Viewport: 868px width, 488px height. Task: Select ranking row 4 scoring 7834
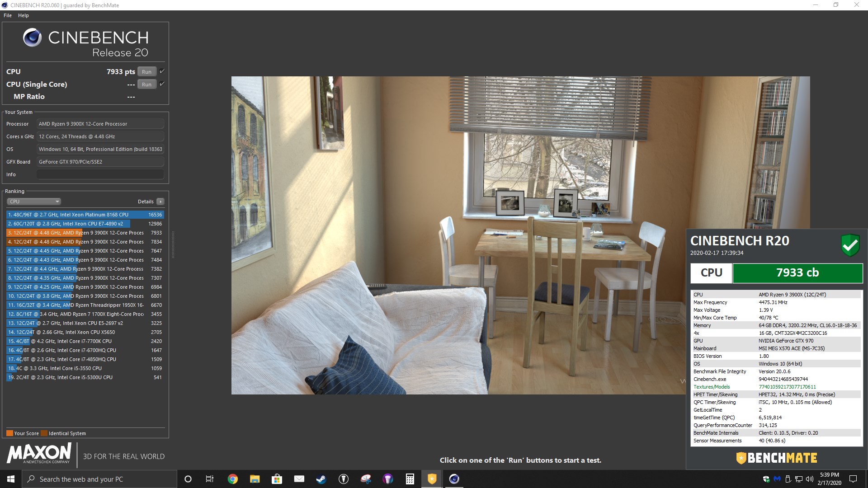85,242
